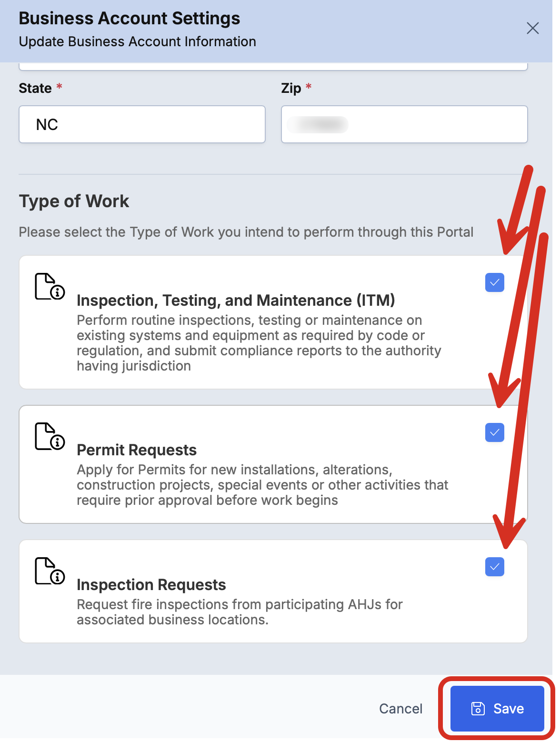Click the partially visible field above State
Screen dimensions: 560x742
[273, 67]
